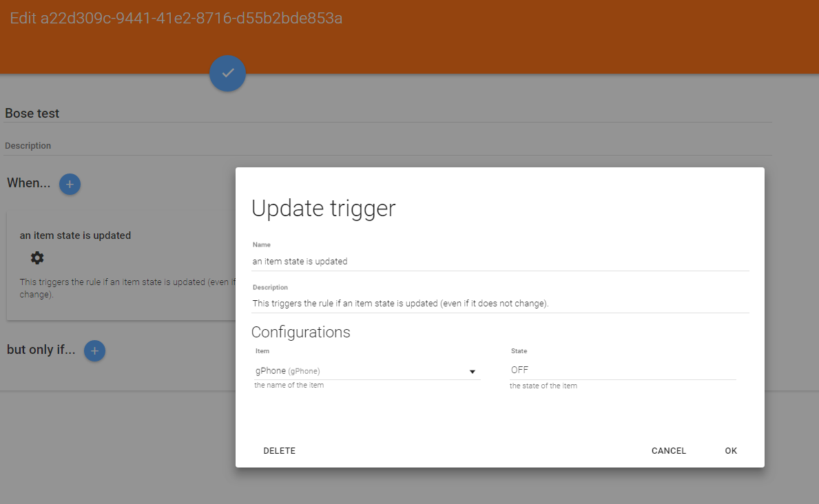Add a trigger using the When plus icon
This screenshot has width=819, height=504.
point(70,184)
